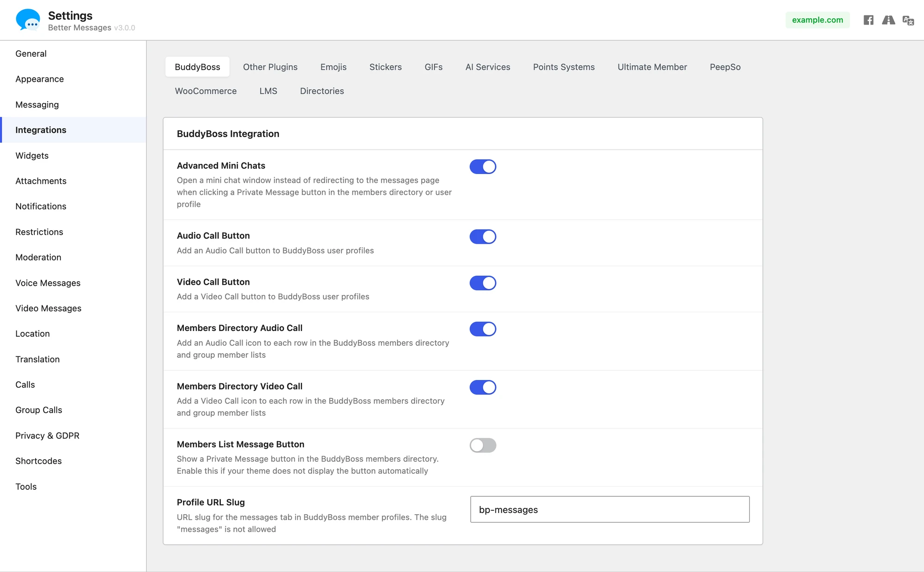Viewport: 924px width, 572px height.
Task: Toggle Members Directory Video Call switch
Action: click(x=483, y=387)
